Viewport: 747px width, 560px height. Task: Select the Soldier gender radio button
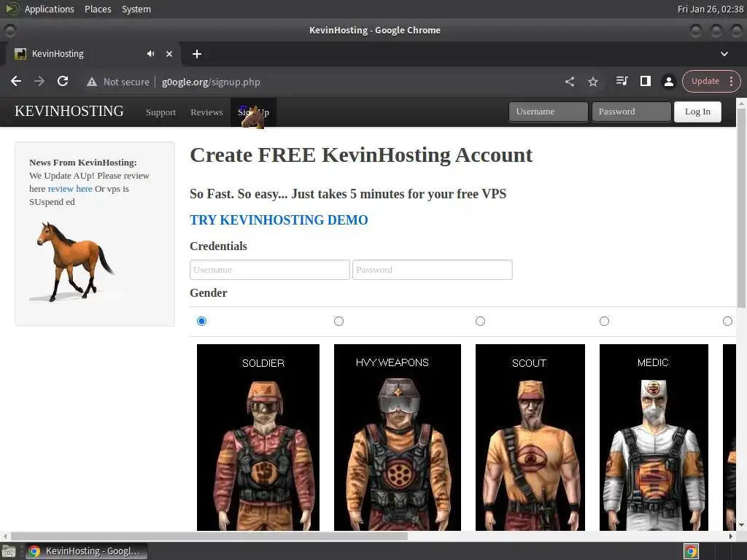tap(201, 321)
